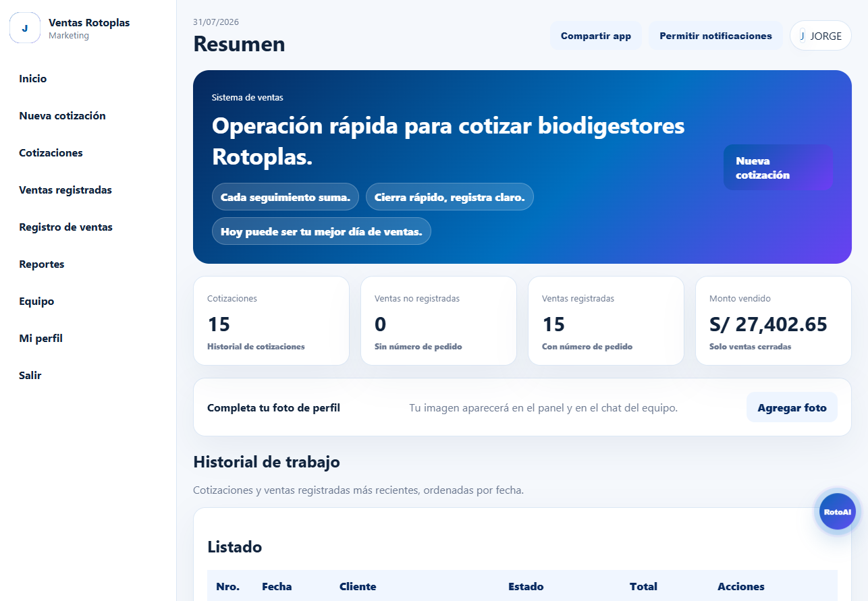Screen dimensions: 868x601
Task: Click the 'Cada seguimiento suma.' chip
Action: (x=286, y=197)
